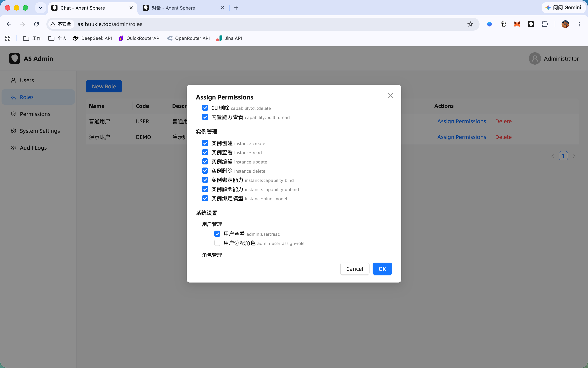Open the apps grid in bookmarks bar
This screenshot has width=588, height=368.
(x=7, y=38)
